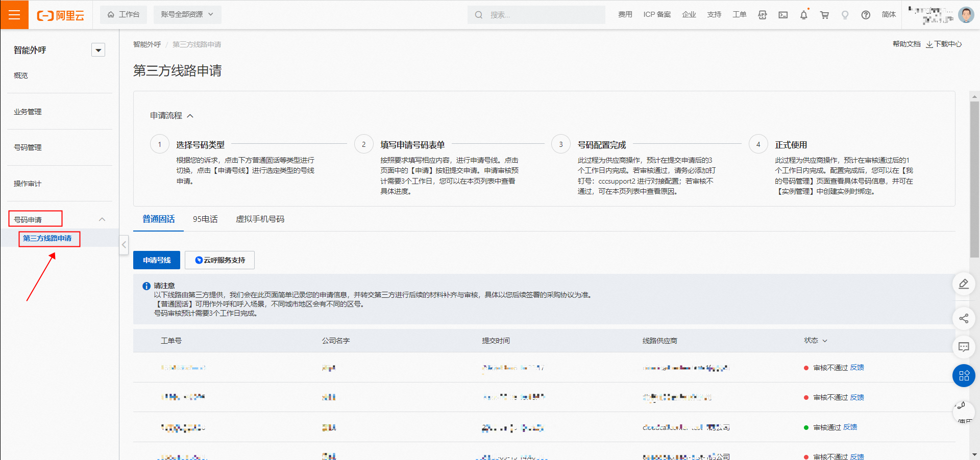
Task: Expand the 智能外呼 product dropdown
Action: (98, 50)
